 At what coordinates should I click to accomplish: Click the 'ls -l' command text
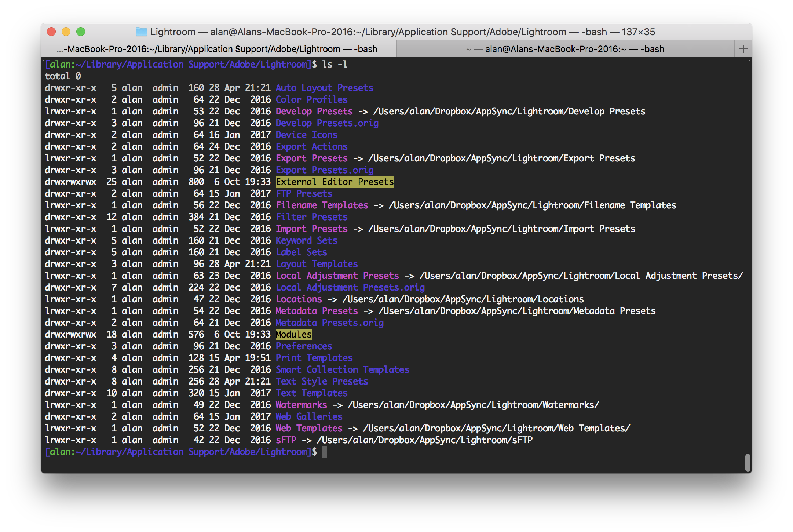pyautogui.click(x=335, y=64)
